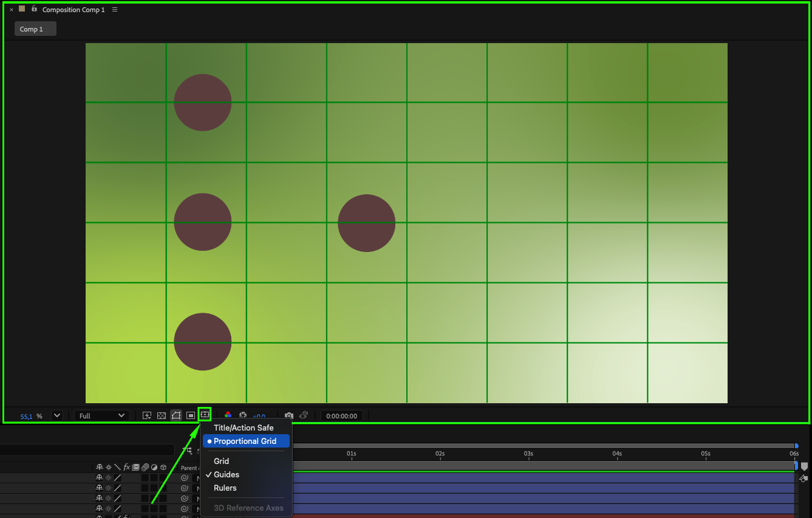Viewport: 812px width, 518px height.
Task: Click the 01s mark on the time ruler
Action: pyautogui.click(x=352, y=454)
